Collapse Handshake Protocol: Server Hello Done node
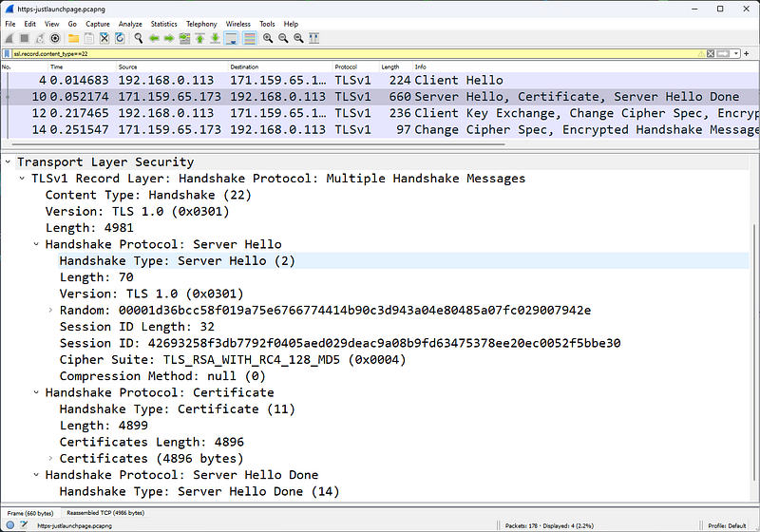 coord(36,475)
